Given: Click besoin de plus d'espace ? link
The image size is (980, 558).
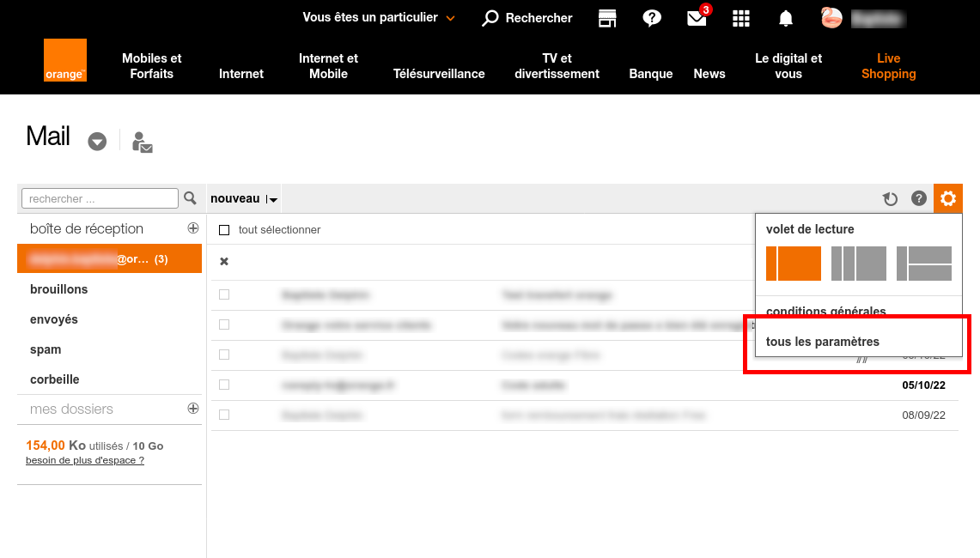Looking at the screenshot, I should click(85, 460).
